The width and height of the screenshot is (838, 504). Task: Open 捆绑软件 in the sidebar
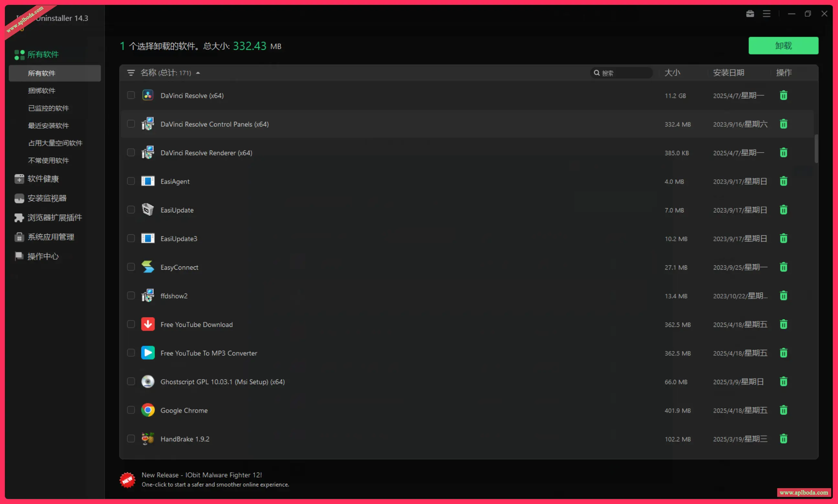[x=41, y=91]
